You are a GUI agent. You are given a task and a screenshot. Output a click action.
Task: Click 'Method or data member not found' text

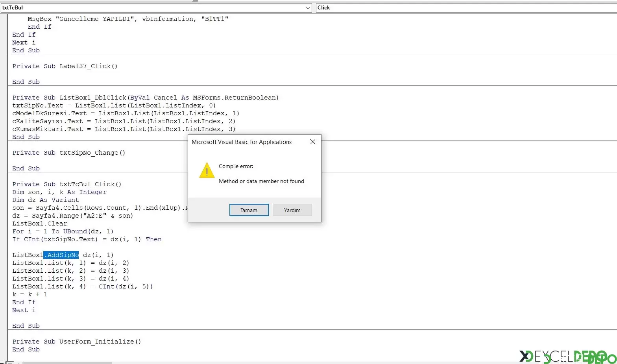261,181
